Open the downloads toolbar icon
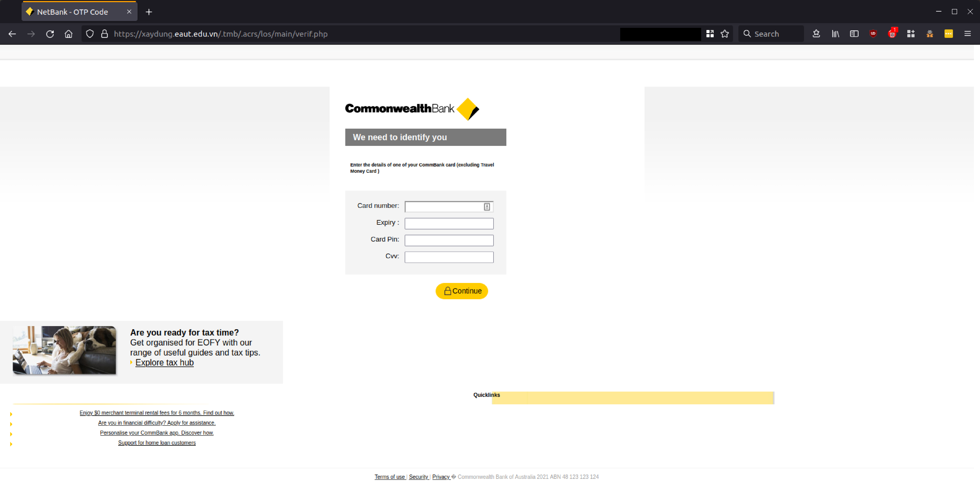980x501 pixels. pyautogui.click(x=816, y=34)
